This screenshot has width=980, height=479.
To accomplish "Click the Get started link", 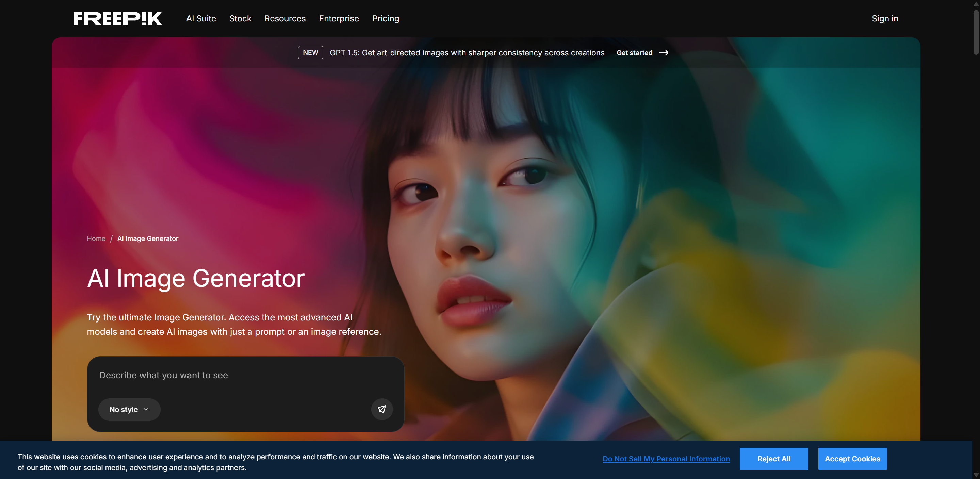I will [x=634, y=53].
